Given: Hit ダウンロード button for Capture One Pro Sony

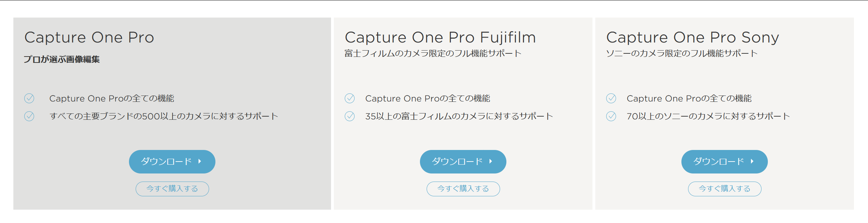Looking at the screenshot, I should coord(724,162).
